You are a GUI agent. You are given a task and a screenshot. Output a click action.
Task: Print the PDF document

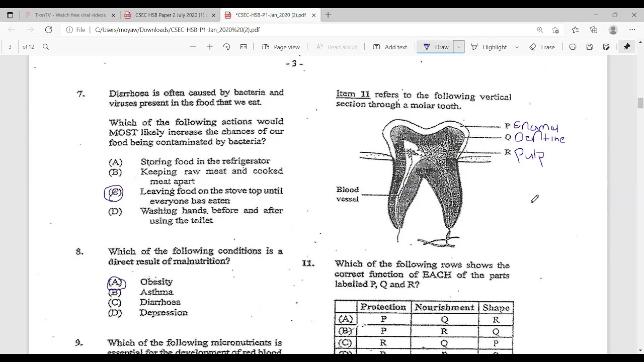tap(573, 47)
